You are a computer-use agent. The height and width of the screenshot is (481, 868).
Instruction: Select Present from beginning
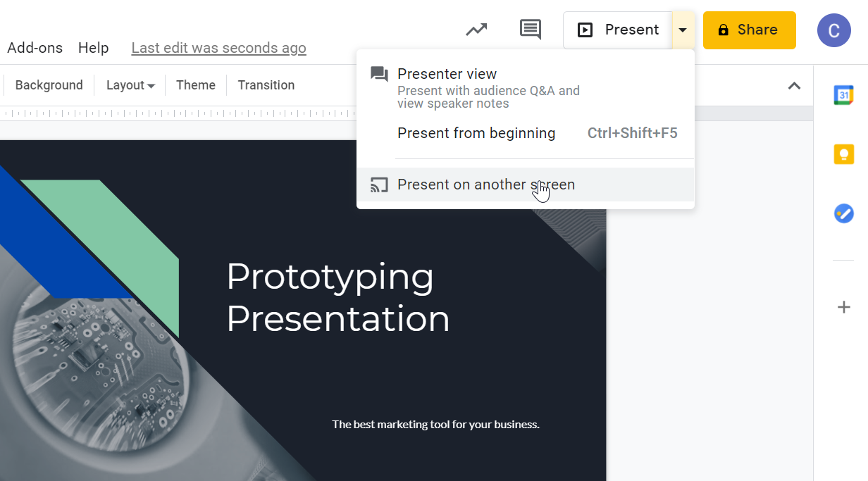(476, 133)
